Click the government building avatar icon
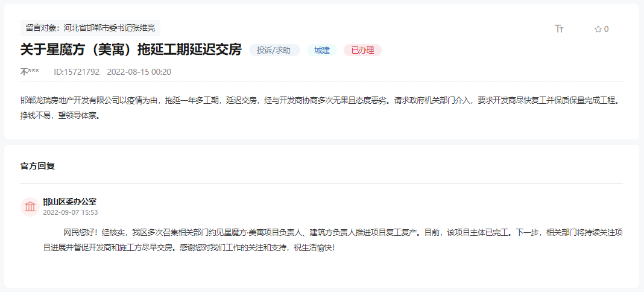Screen dimensions: 644x292 (30, 206)
